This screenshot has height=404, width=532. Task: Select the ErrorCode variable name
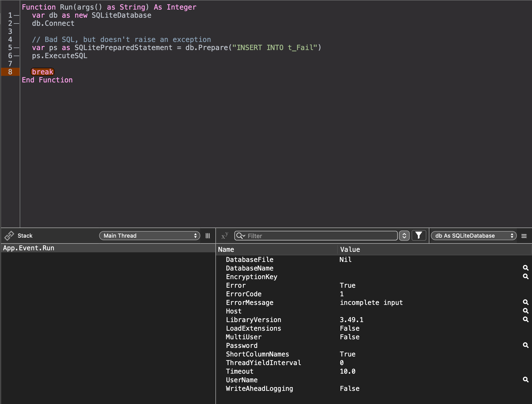[244, 294]
